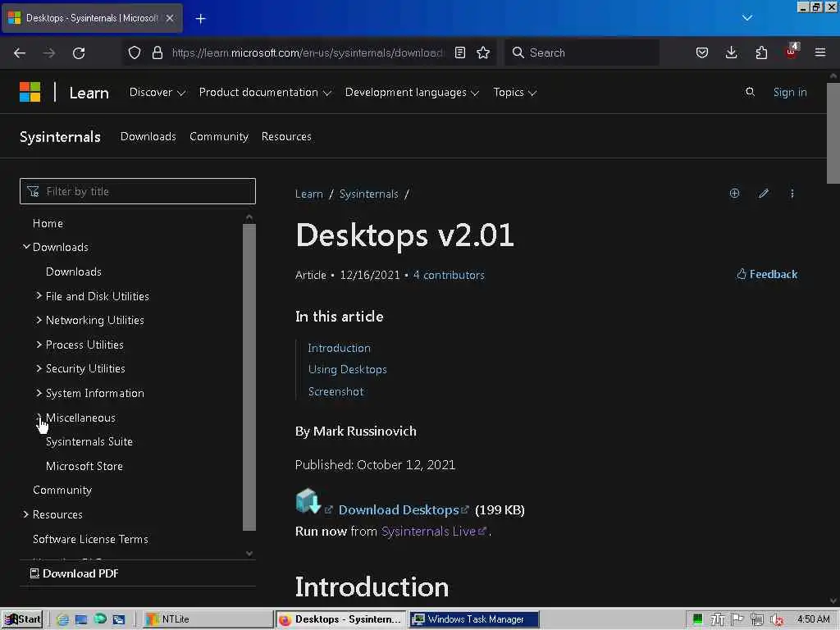
Task: Add to collection using the circled plus icon
Action: click(734, 194)
